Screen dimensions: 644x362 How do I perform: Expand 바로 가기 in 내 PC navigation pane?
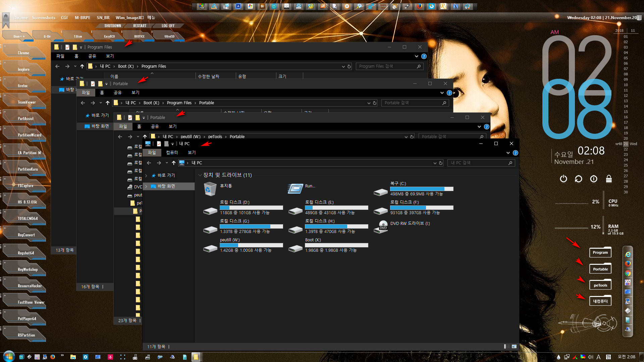point(146,176)
